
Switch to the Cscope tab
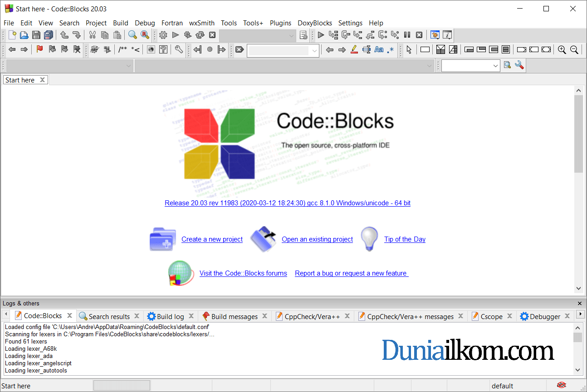pyautogui.click(x=492, y=316)
